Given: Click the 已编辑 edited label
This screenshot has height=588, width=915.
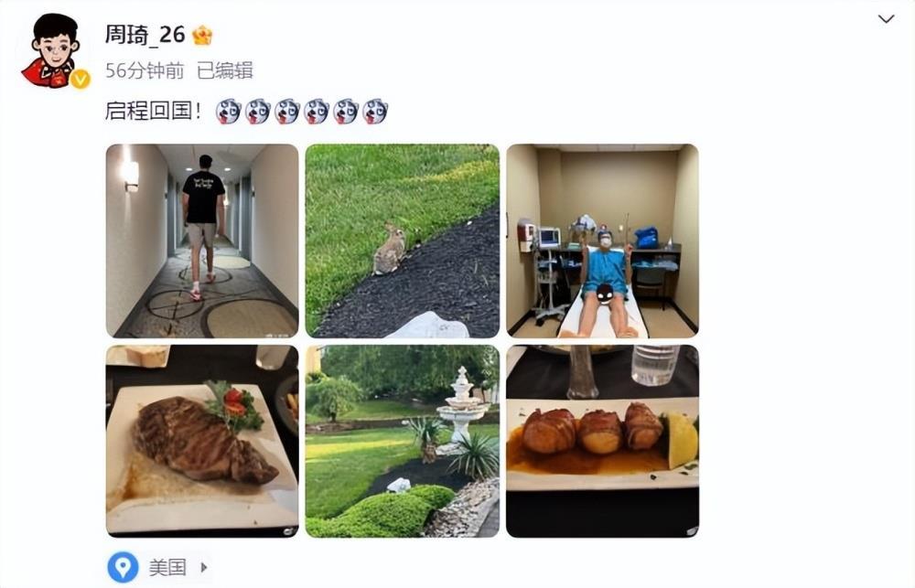Looking at the screenshot, I should pos(225,70).
